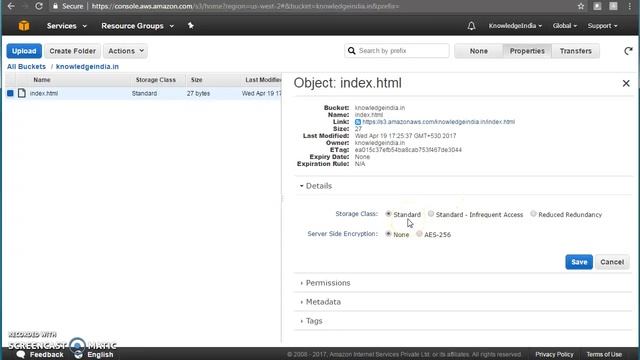Close the index.html object panel
This screenshot has height=360, width=640.
click(626, 83)
